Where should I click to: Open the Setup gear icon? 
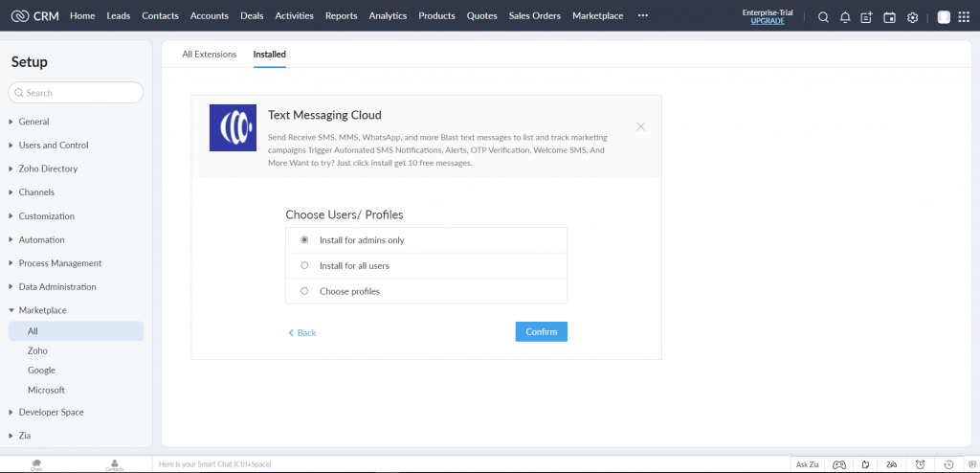click(912, 17)
